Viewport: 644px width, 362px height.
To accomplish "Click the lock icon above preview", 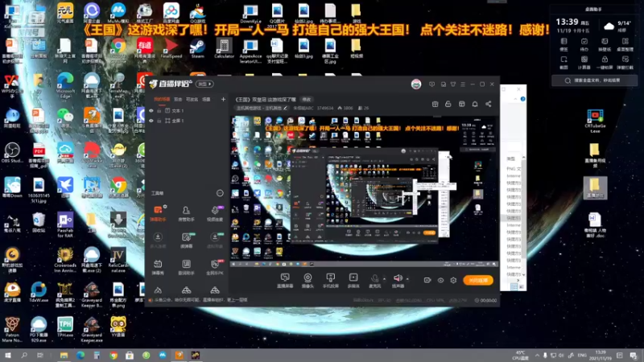I will (x=448, y=105).
